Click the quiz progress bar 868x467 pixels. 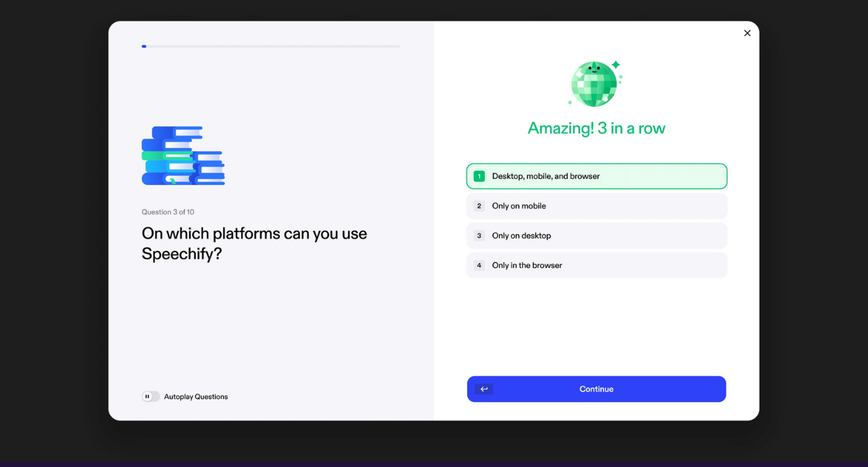coord(270,46)
